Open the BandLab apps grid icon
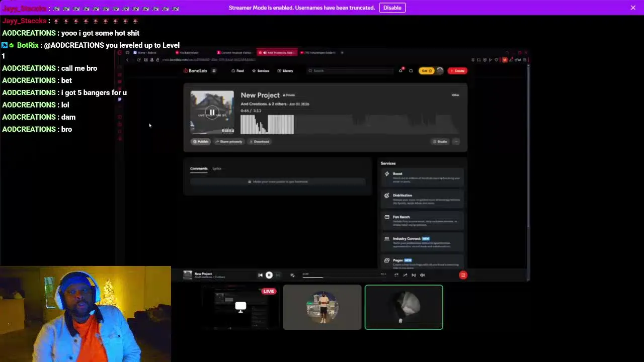The image size is (644, 362). click(x=214, y=71)
